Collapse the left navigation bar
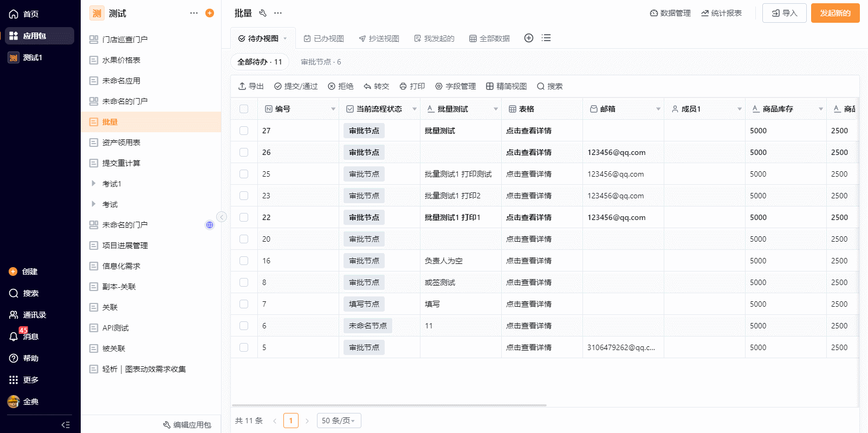The width and height of the screenshot is (868, 433). pyautogui.click(x=66, y=425)
